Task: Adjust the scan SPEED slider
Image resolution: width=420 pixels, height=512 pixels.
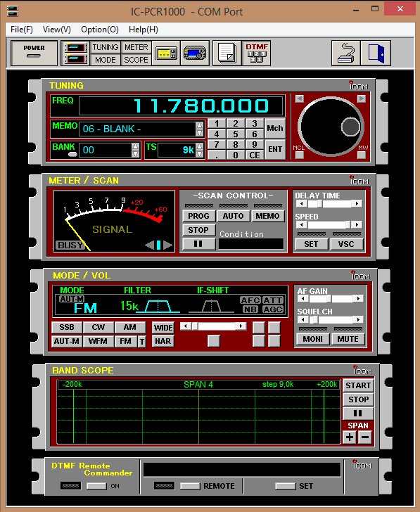Action: 329,224
